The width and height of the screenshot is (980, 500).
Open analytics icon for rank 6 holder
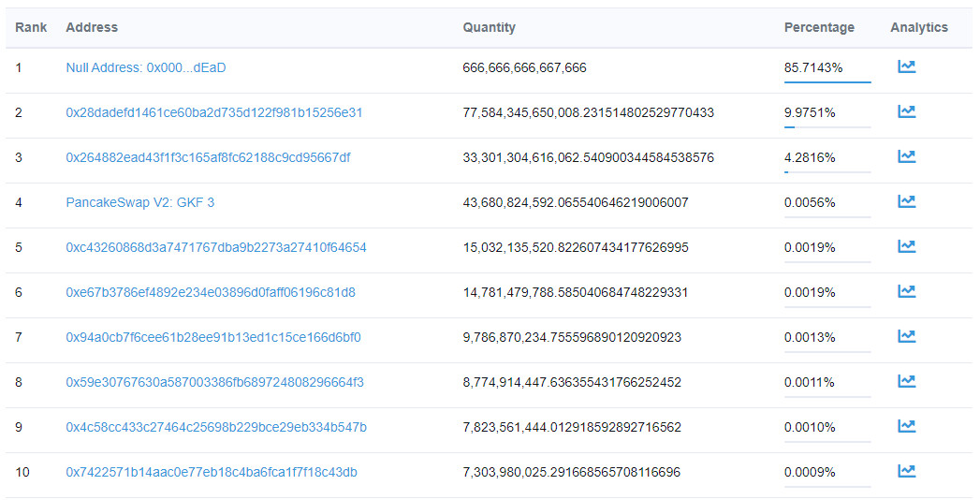tap(906, 291)
